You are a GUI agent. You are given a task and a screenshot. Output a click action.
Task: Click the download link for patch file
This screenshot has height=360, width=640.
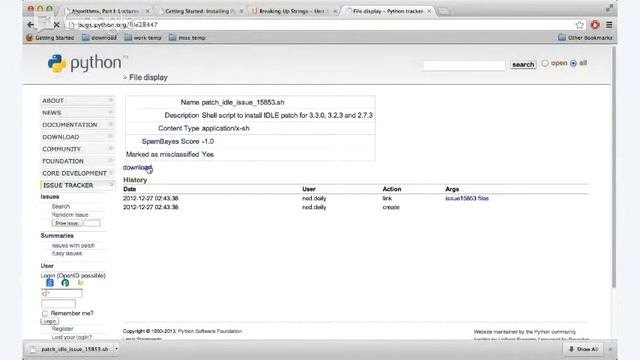pos(137,167)
